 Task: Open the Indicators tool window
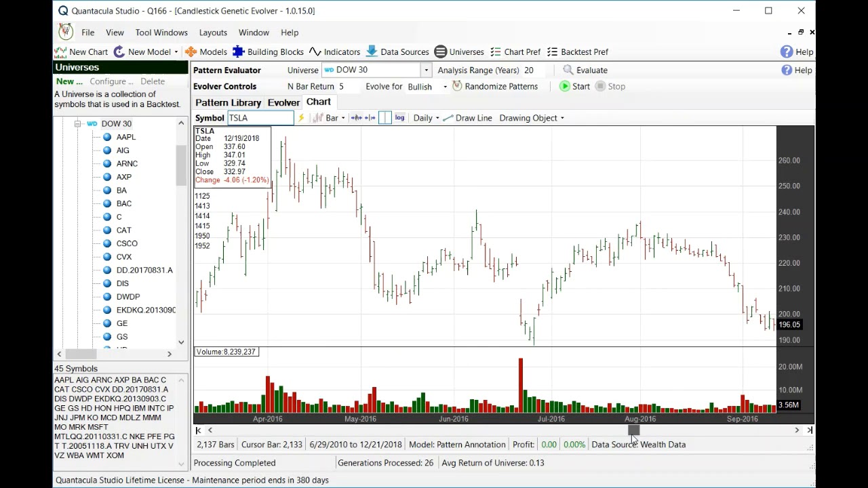[x=334, y=52]
